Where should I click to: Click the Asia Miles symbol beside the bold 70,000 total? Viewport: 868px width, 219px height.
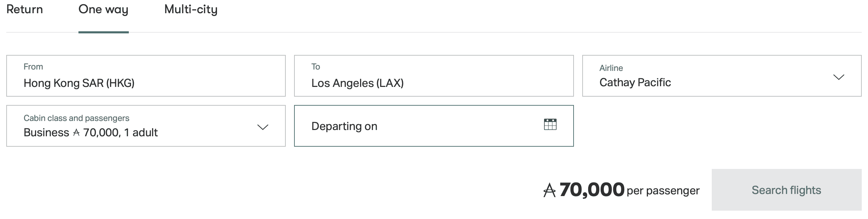pos(549,190)
